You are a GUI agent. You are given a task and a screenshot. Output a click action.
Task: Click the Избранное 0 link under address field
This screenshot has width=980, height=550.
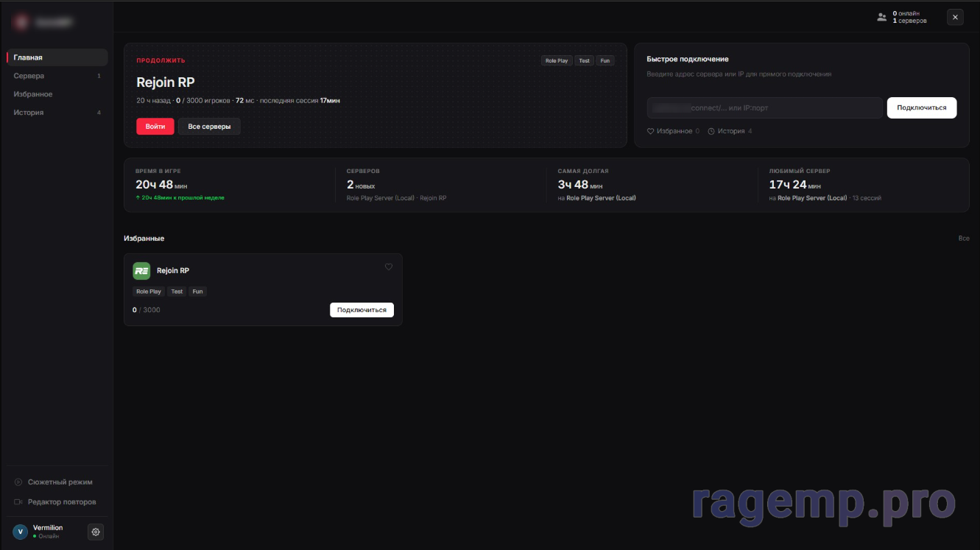pyautogui.click(x=673, y=131)
